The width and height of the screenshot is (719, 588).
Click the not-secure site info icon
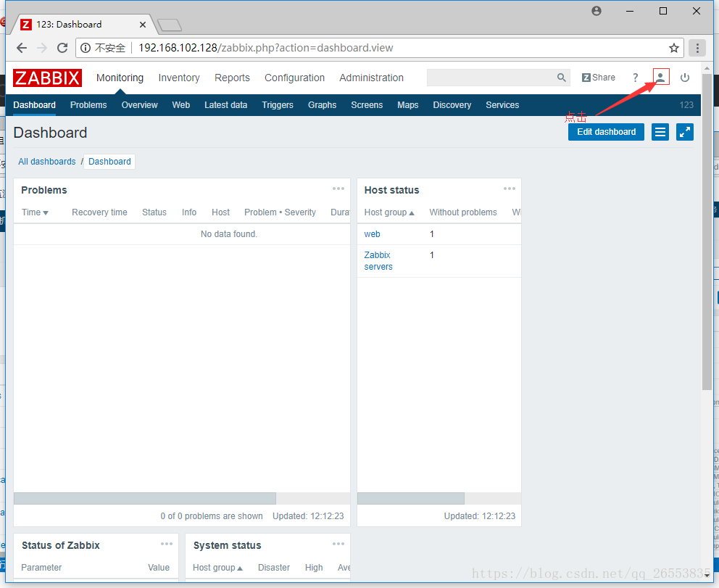86,48
